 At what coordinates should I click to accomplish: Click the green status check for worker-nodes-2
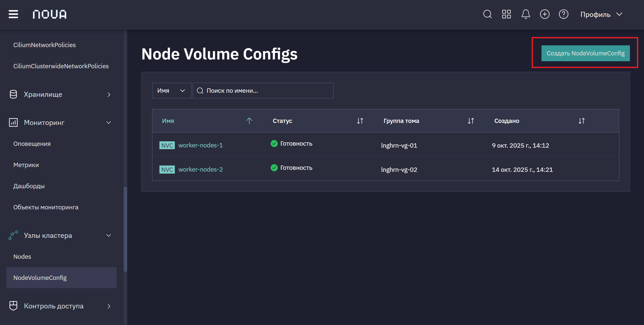point(274,168)
